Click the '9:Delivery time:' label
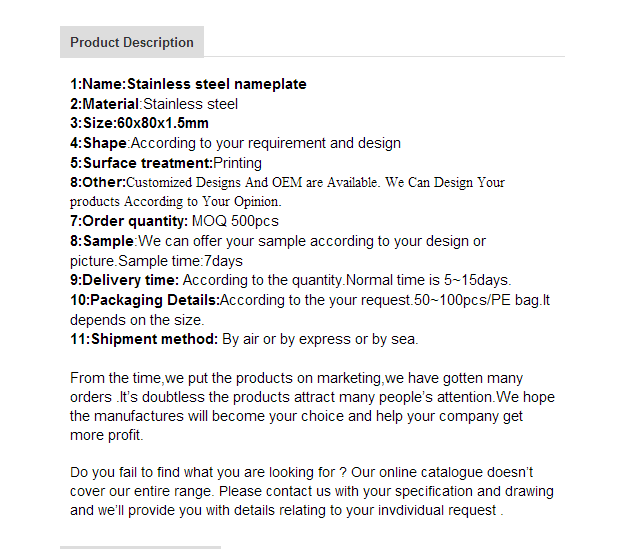The width and height of the screenshot is (617, 549). 124,280
